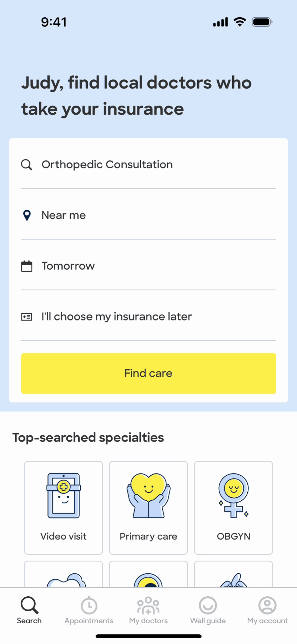The height and width of the screenshot is (644, 297).
Task: Choose the OBGYN specialty tile
Action: point(233,507)
